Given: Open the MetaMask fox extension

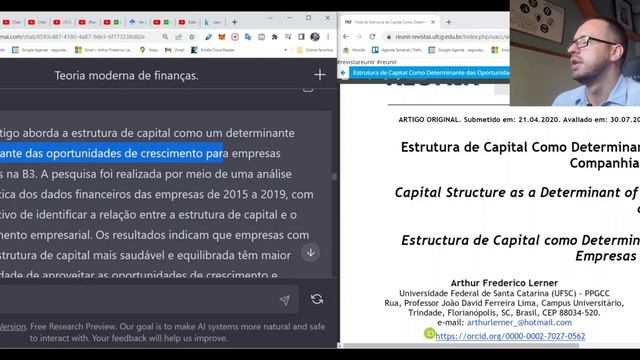Looking at the screenshot, I should (222, 37).
